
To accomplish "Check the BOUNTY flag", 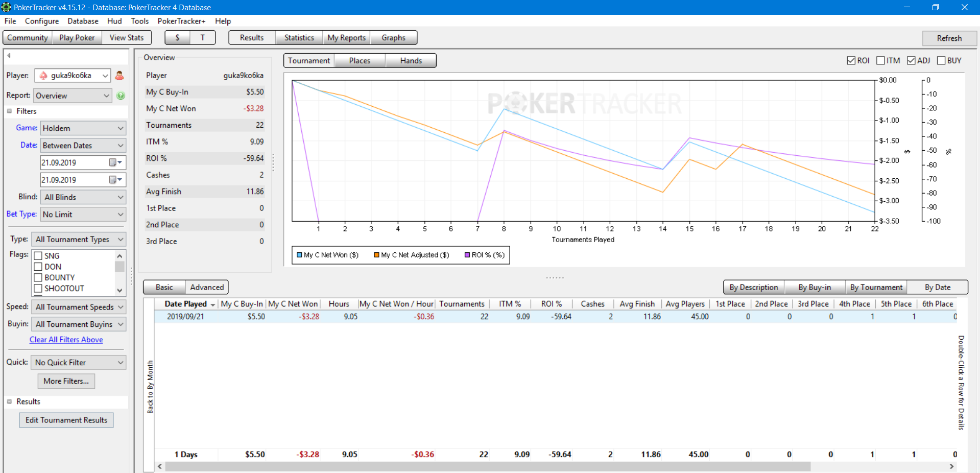I will [x=38, y=277].
